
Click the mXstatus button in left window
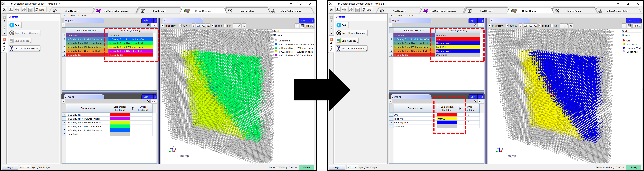coord(25,168)
